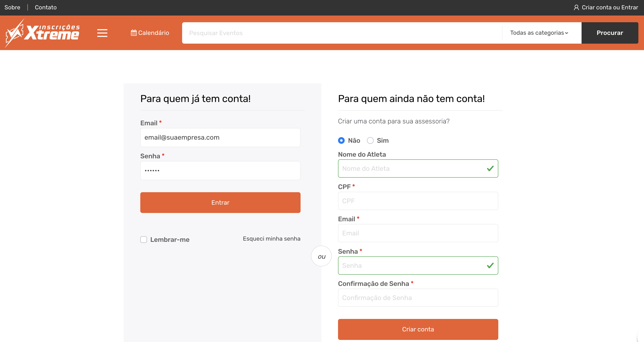Image resolution: width=644 pixels, height=342 pixels.
Task: Select the Sim radio option
Action: tap(370, 140)
